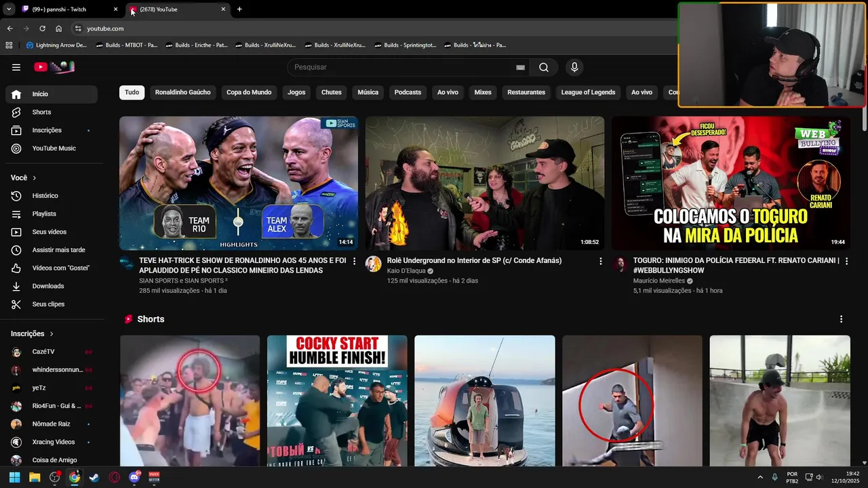Play the Team Rio vs Team Alex thumbnail

[239, 184]
